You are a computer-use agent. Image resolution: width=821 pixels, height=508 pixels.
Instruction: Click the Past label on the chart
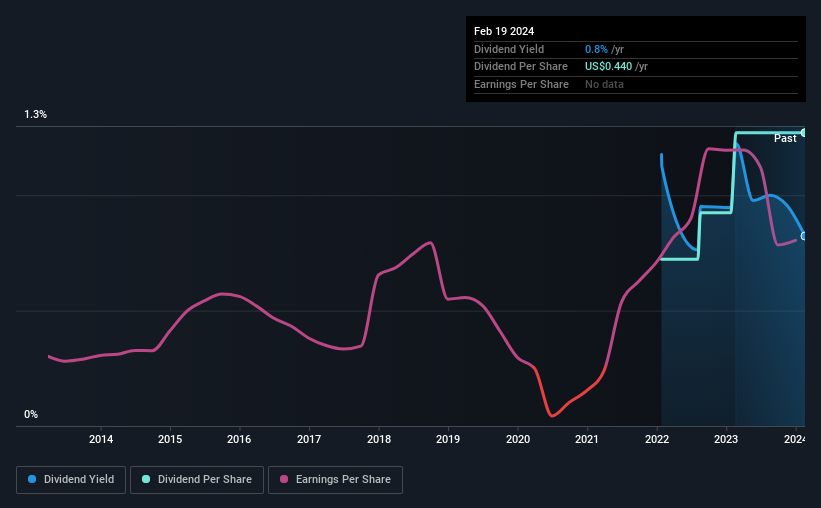pyautogui.click(x=785, y=138)
